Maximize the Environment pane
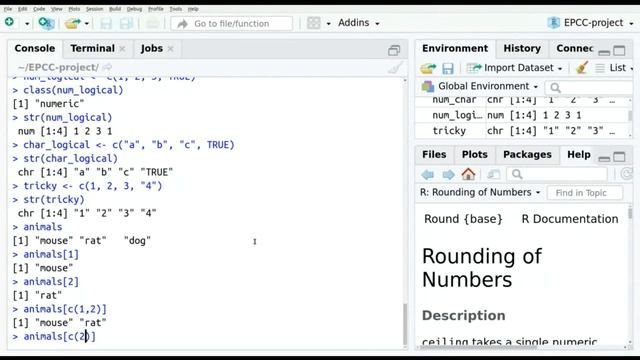The width and height of the screenshot is (640, 360). point(619,51)
